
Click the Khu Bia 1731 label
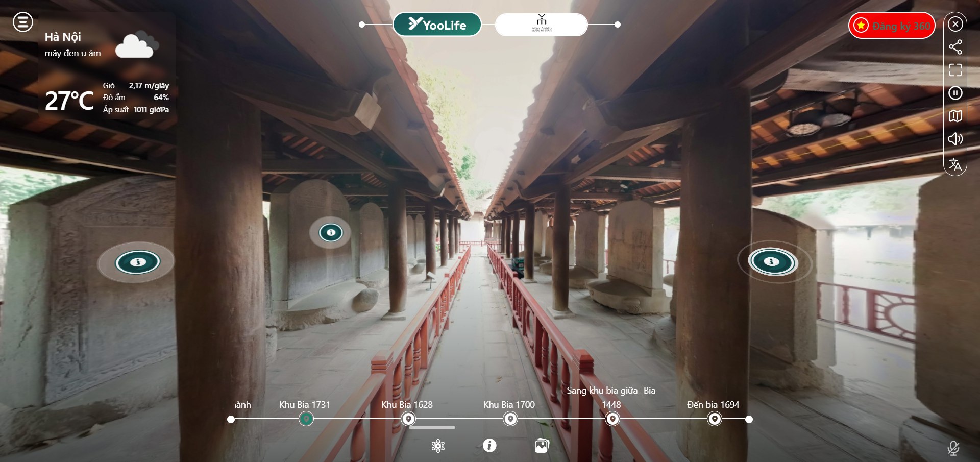pos(305,405)
